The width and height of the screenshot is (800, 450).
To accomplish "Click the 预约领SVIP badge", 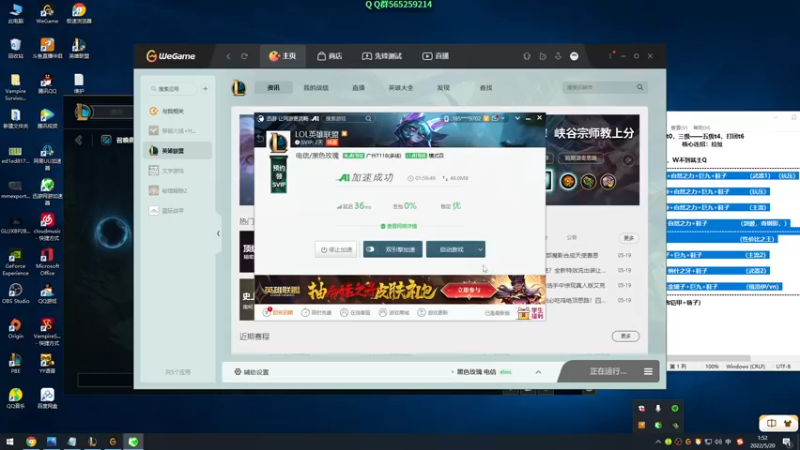I will point(279,176).
